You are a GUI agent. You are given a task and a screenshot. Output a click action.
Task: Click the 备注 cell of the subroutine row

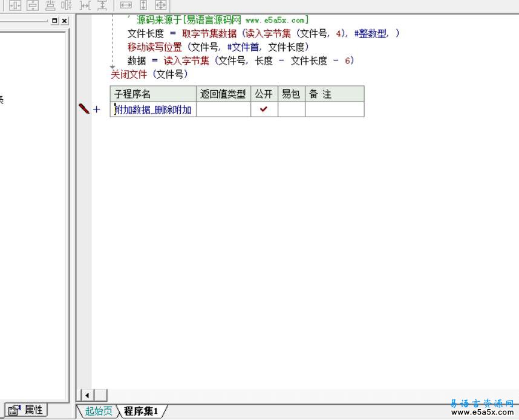335,109
